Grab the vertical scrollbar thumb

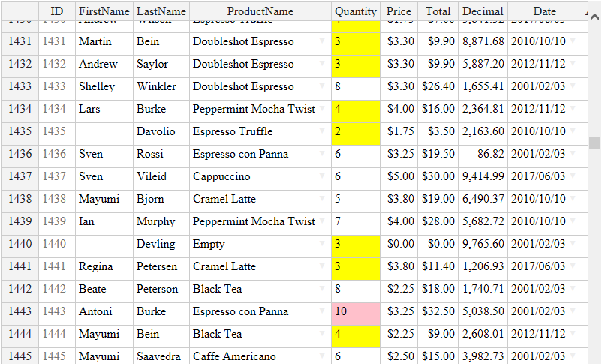click(594, 143)
